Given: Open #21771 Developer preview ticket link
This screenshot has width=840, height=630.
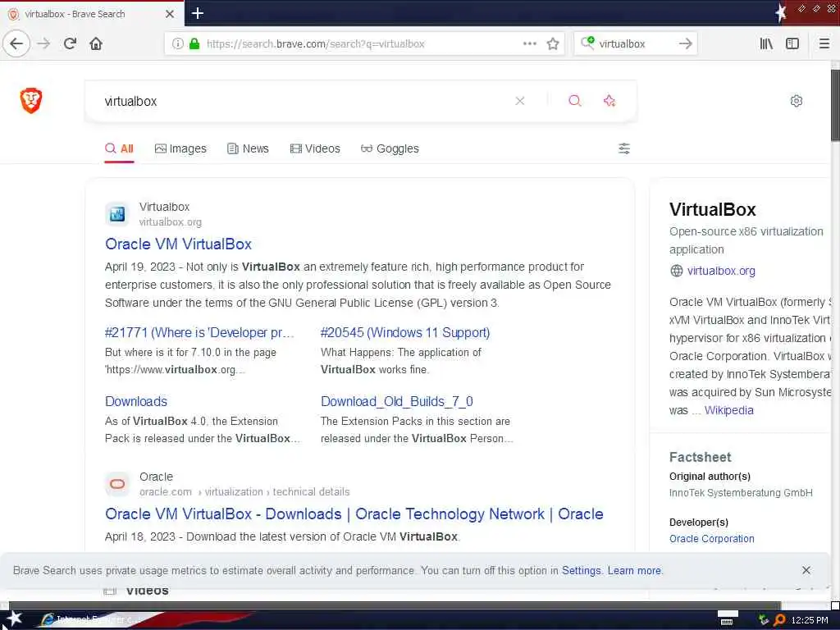Looking at the screenshot, I should [199, 333].
